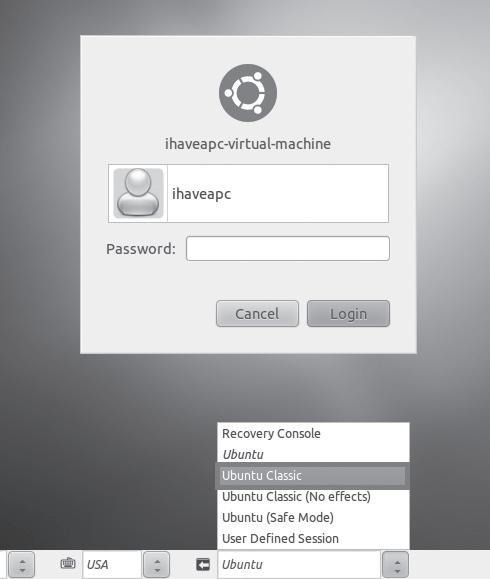Click the Ubuntu session combo box field

click(299, 565)
